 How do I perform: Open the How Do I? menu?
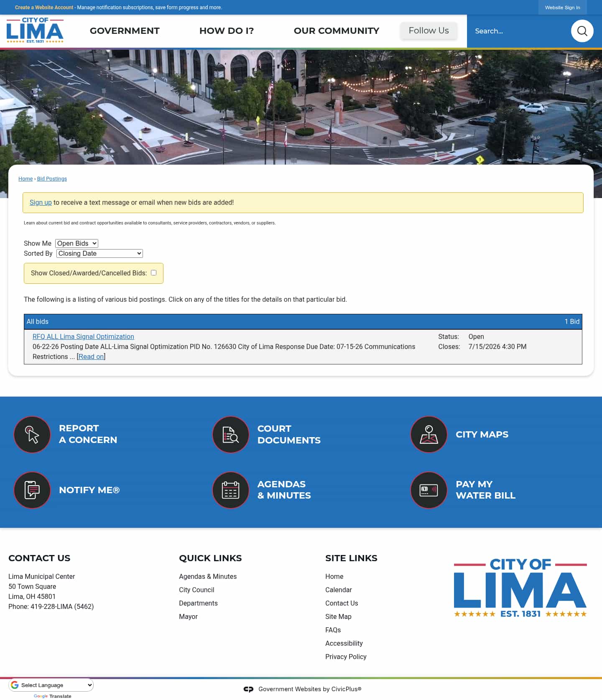point(227,31)
